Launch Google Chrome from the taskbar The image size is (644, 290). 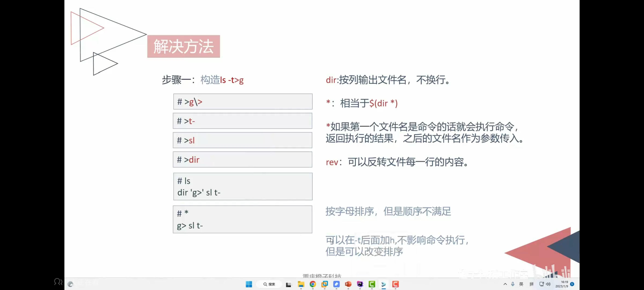pyautogui.click(x=313, y=284)
